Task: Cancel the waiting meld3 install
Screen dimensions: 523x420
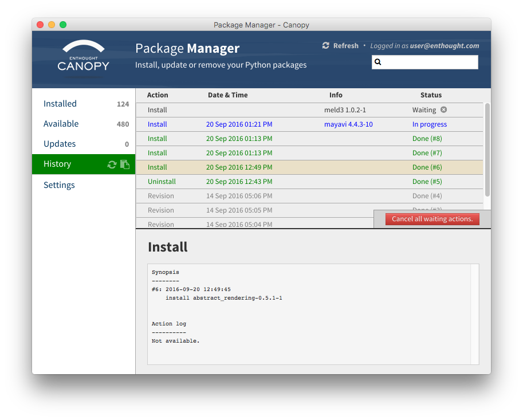Action: point(443,110)
